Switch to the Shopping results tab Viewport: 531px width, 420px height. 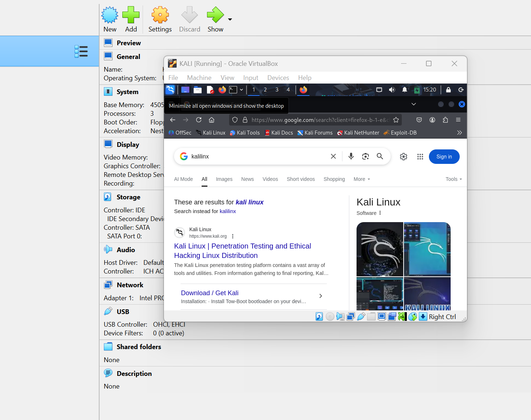coord(334,179)
